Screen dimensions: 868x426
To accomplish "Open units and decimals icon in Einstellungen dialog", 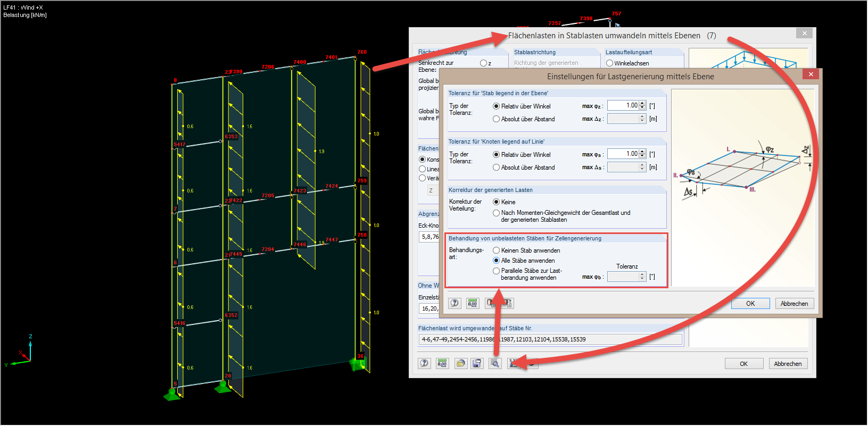I will 473,303.
